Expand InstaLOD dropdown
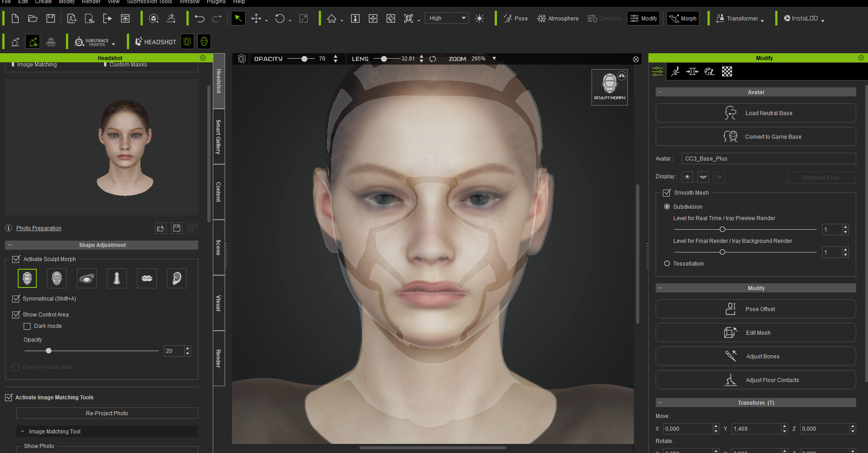This screenshot has width=868, height=453. point(823,20)
